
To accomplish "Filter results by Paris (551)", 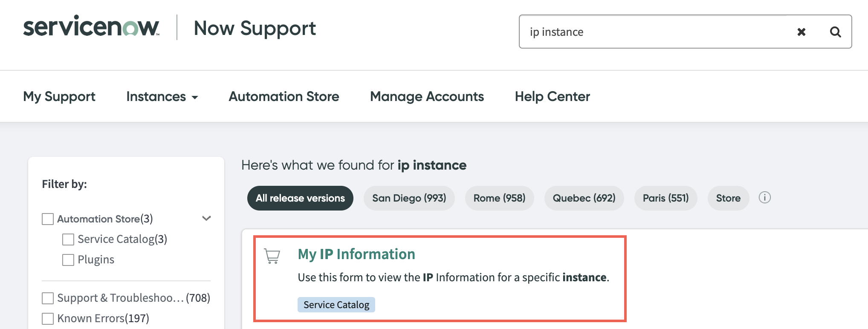I will point(666,198).
